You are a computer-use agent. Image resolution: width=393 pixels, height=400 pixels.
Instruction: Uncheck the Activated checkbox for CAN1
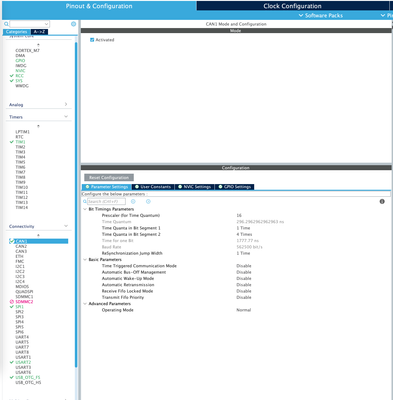pos(92,40)
